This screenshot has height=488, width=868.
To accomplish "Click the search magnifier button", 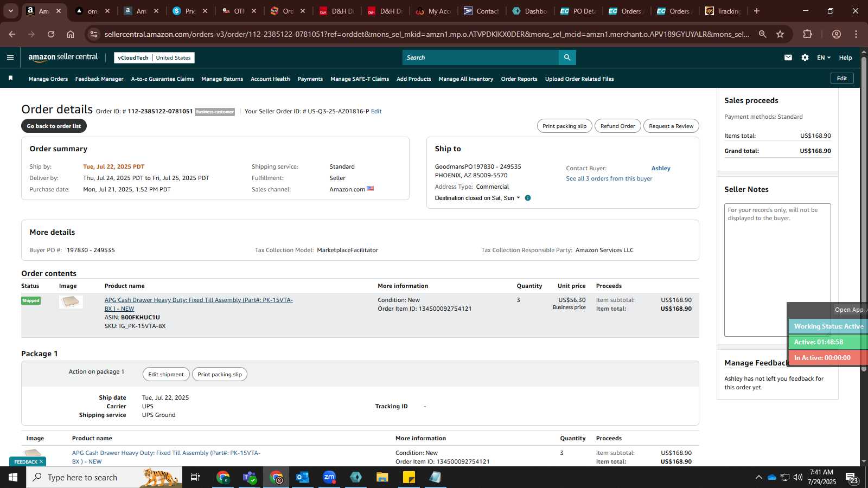I will [x=567, y=57].
